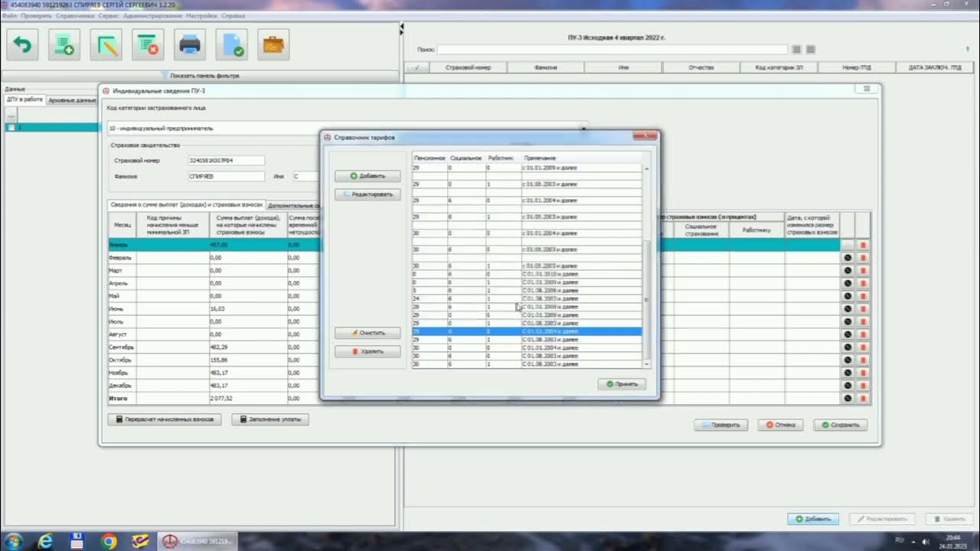Select the ДПУ в работе tab

(x=24, y=99)
